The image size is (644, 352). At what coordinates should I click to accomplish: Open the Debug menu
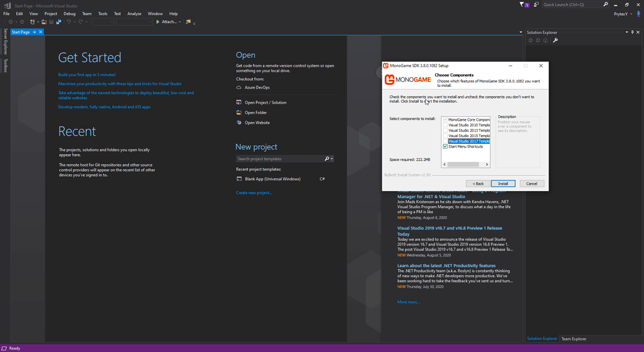click(69, 14)
